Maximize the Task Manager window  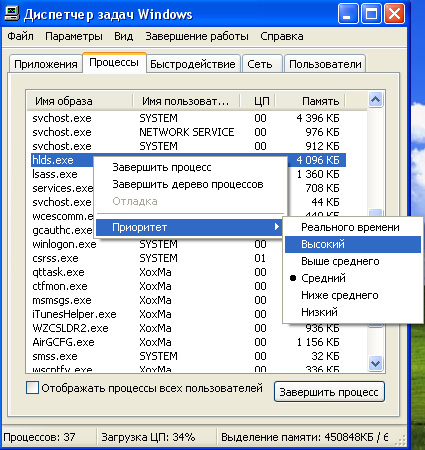click(371, 14)
